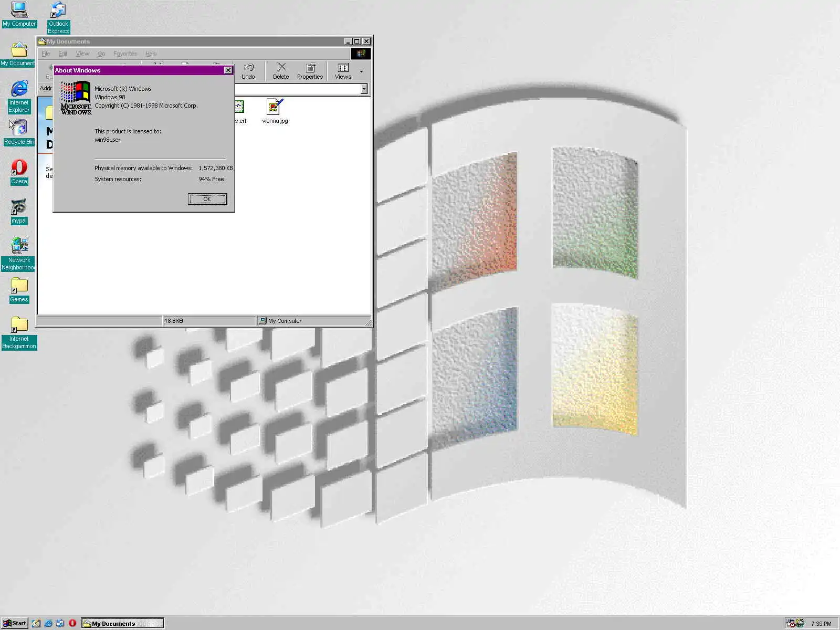Image resolution: width=840 pixels, height=630 pixels.
Task: Expand the Address bar dropdown arrow
Action: pyautogui.click(x=364, y=89)
